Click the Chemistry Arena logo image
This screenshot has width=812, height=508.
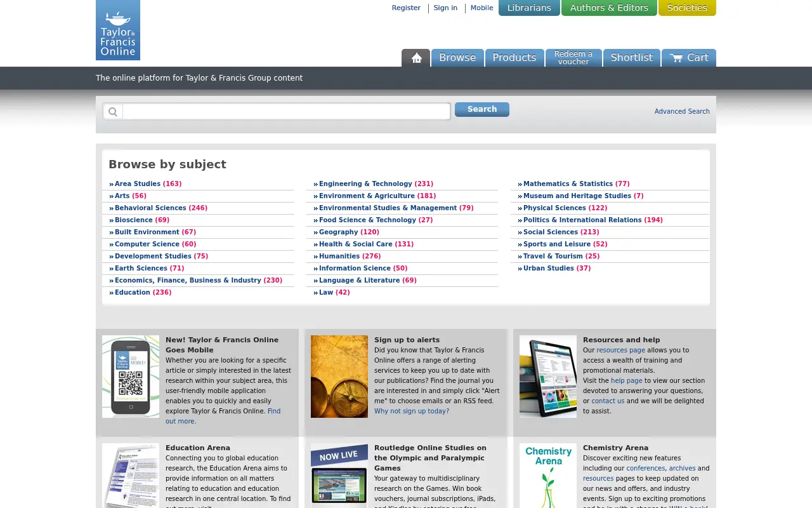548,476
